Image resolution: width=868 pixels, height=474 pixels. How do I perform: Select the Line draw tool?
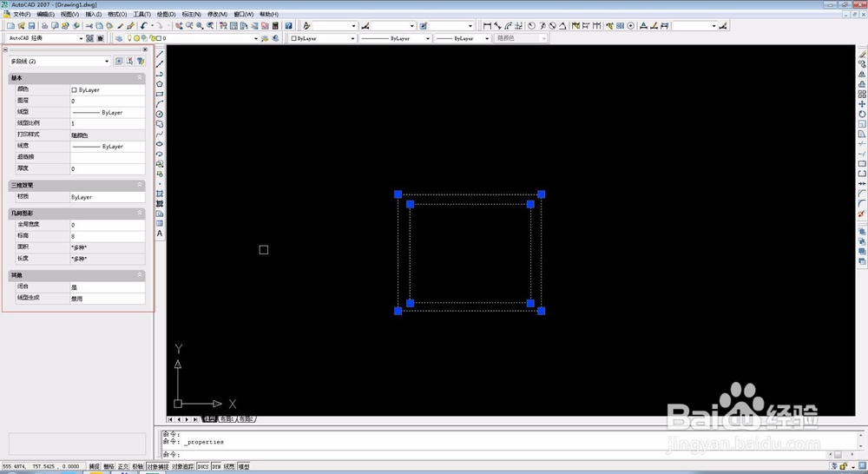pyautogui.click(x=160, y=54)
